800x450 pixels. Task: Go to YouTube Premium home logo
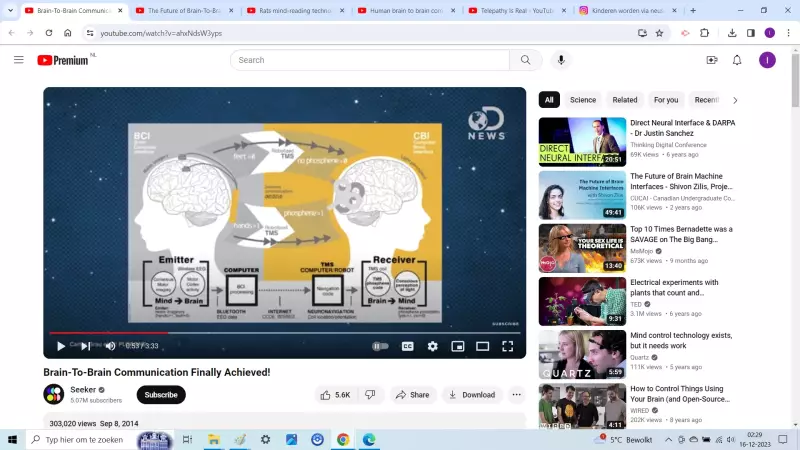[x=63, y=60]
